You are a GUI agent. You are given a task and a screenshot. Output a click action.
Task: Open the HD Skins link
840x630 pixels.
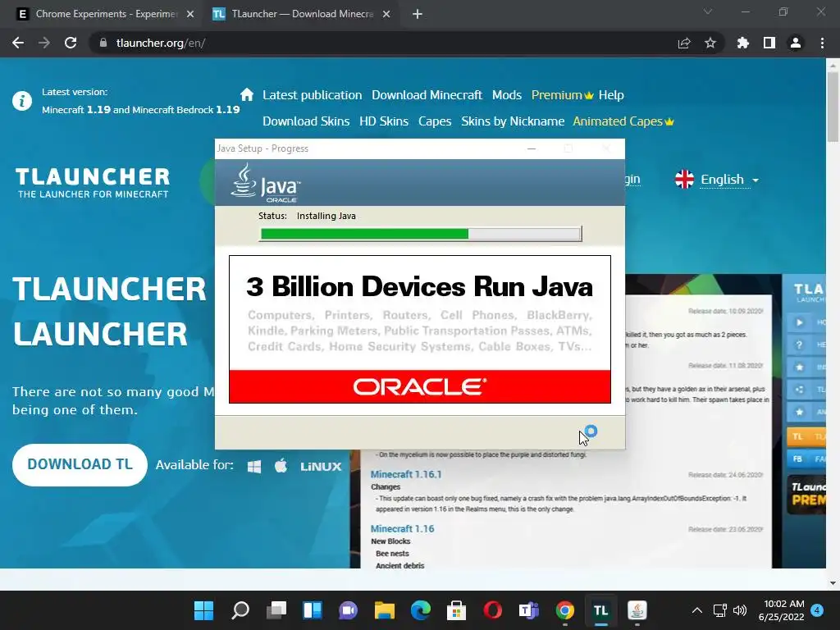click(x=384, y=121)
